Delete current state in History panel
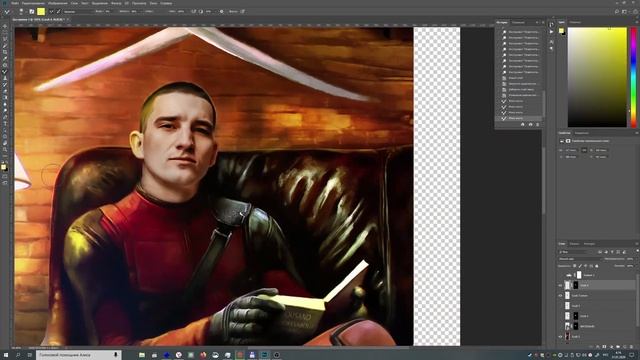The image size is (640, 360). pyautogui.click(x=538, y=124)
